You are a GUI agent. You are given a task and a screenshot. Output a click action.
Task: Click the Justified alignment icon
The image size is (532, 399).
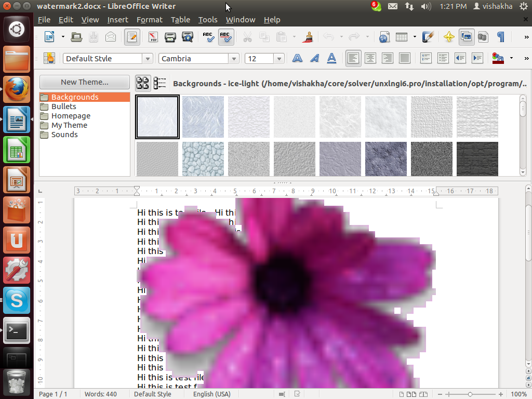coord(404,58)
